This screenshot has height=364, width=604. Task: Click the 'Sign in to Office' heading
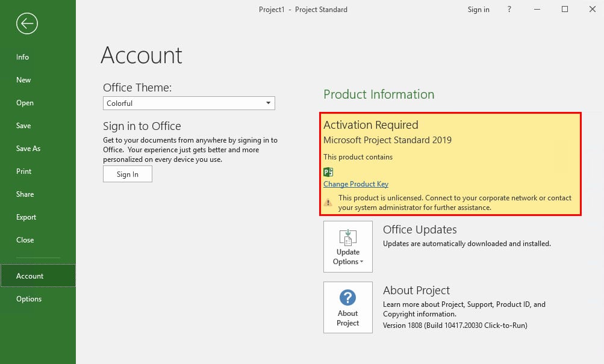[142, 126]
